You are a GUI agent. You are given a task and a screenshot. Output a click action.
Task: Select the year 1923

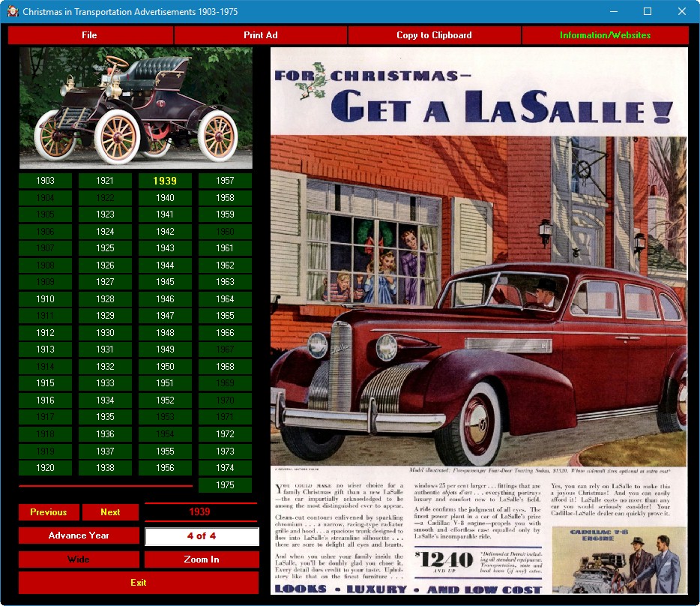coord(105,214)
